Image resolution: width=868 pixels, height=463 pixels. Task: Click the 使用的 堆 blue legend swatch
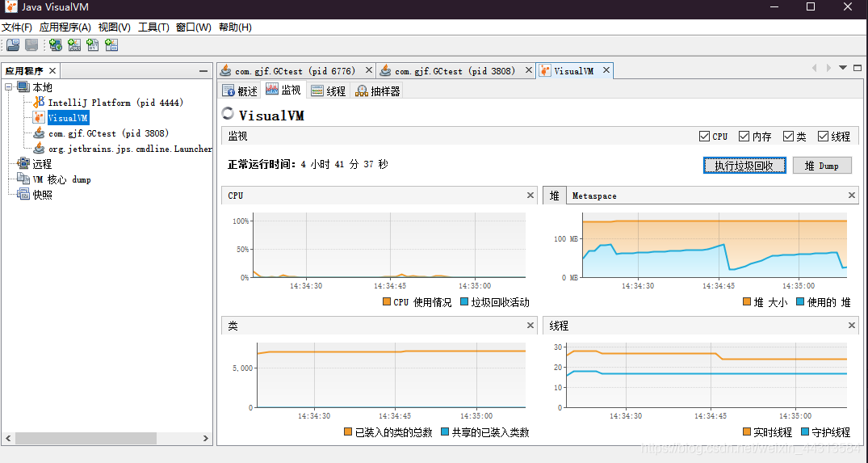(x=800, y=302)
